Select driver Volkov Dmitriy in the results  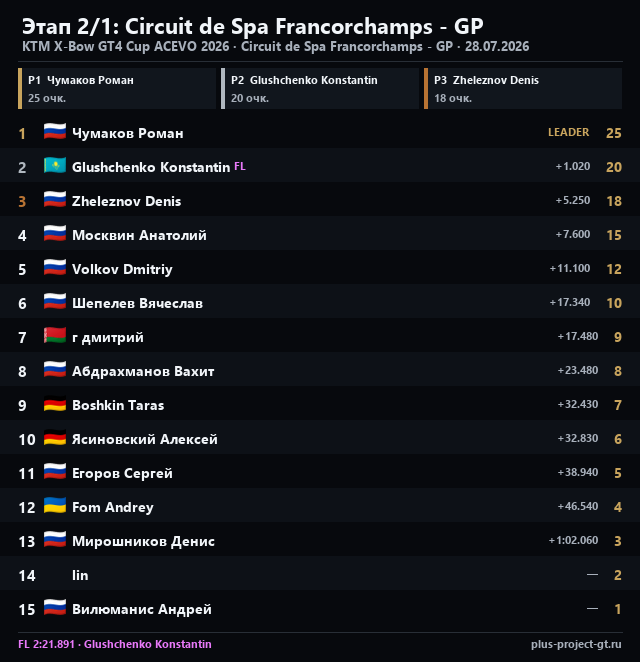[122, 269]
